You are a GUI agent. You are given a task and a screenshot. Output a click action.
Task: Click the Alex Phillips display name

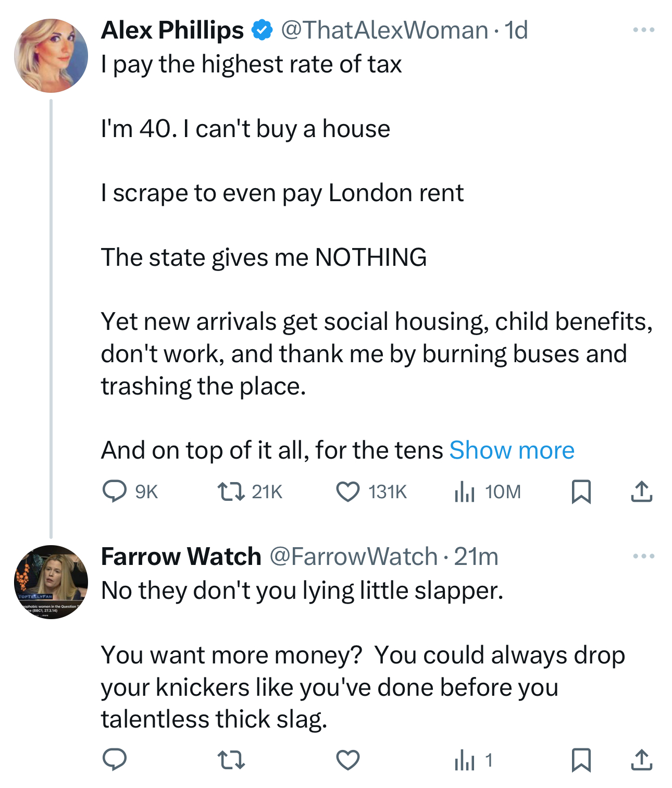pyautogui.click(x=172, y=30)
